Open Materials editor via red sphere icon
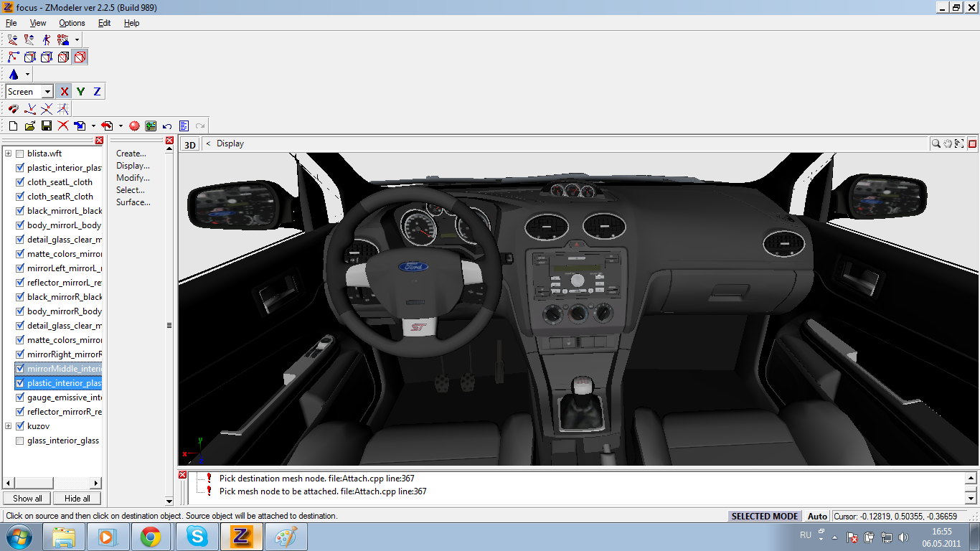 [134, 126]
